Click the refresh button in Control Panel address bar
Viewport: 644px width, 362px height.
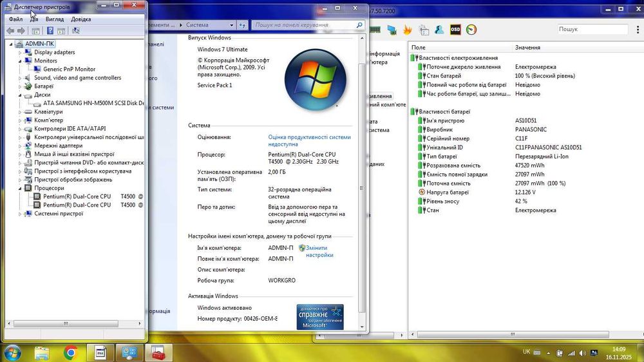tap(242, 25)
